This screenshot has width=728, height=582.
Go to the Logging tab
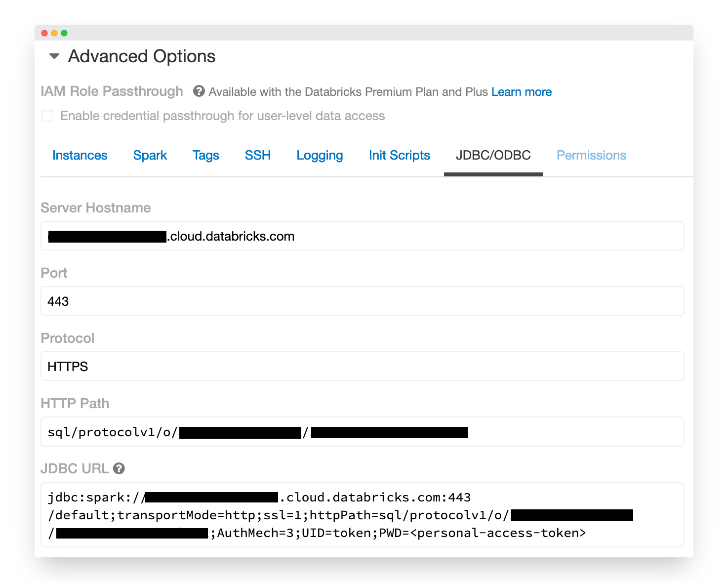320,155
